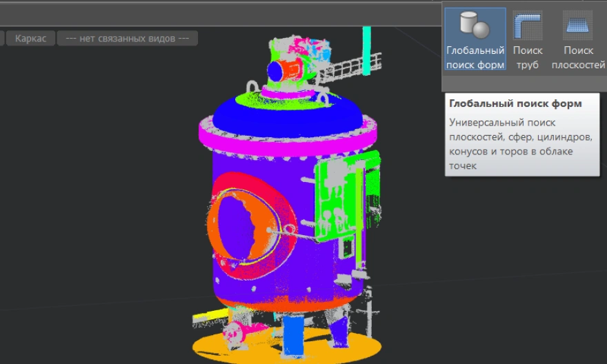Select the blue motor end on the tank top
This screenshot has width=607, height=364.
(278, 71)
